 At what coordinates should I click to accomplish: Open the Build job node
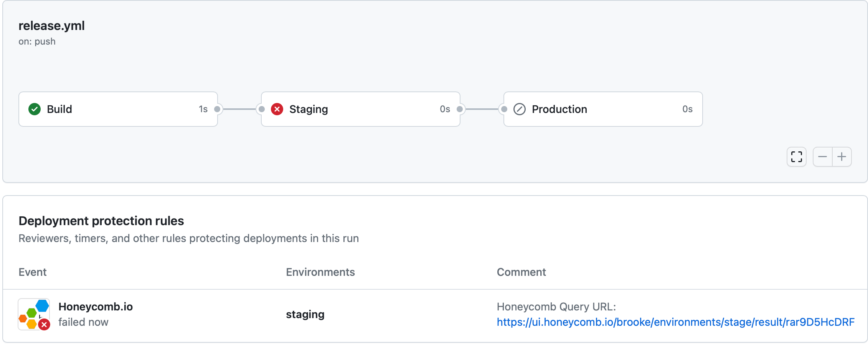click(118, 109)
